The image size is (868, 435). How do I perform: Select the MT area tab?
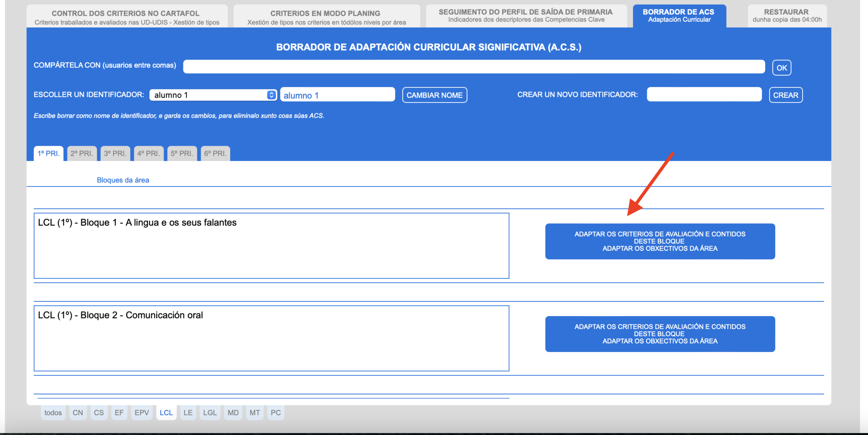254,412
